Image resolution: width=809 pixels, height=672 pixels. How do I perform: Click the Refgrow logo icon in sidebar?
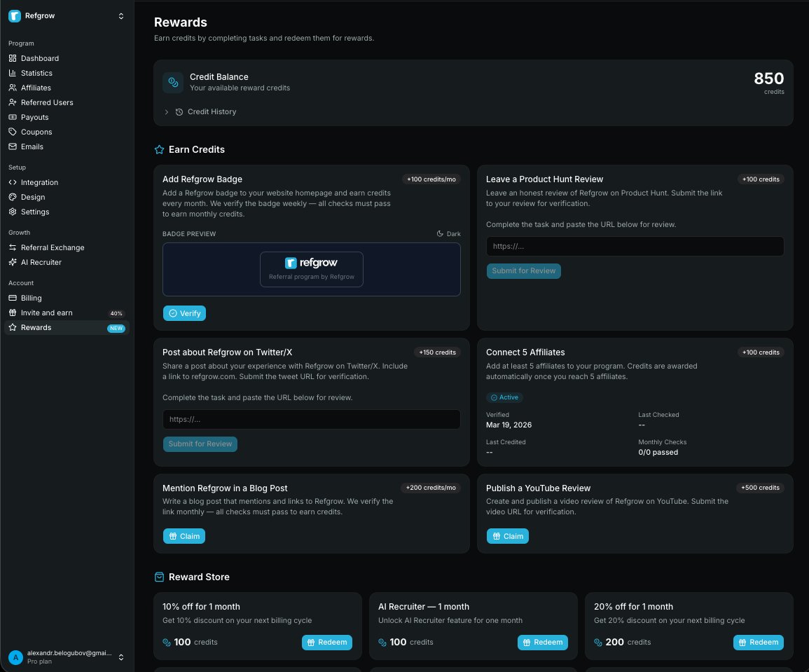pyautogui.click(x=15, y=16)
